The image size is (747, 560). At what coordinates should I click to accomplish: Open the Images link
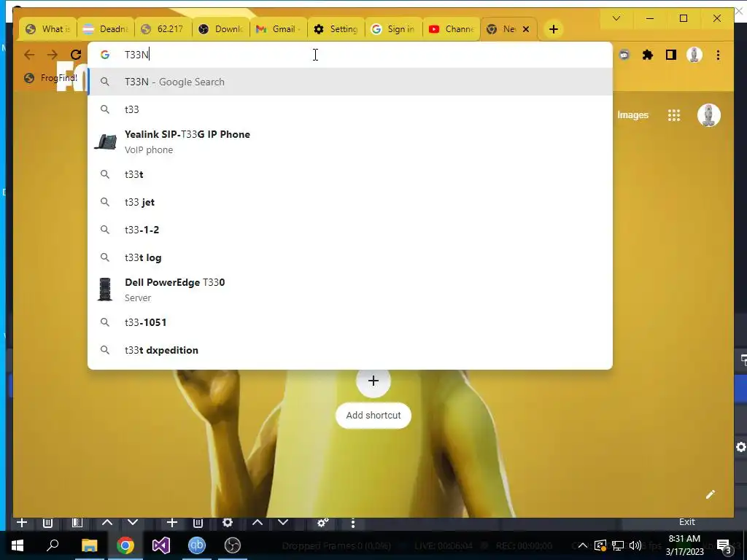(x=632, y=115)
